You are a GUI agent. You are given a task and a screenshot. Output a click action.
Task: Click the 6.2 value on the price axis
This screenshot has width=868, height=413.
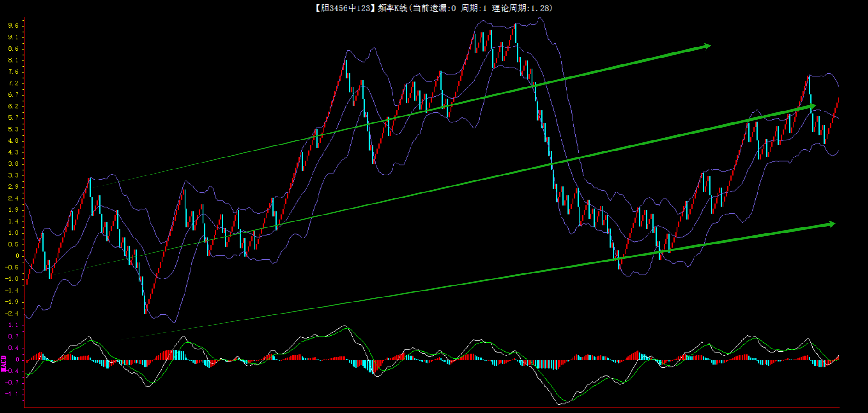(13, 106)
